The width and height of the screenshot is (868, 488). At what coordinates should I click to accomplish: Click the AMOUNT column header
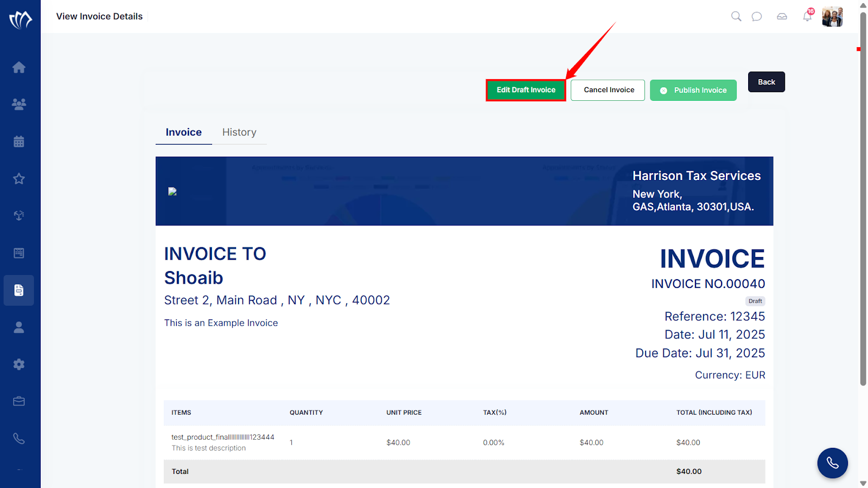(594, 413)
